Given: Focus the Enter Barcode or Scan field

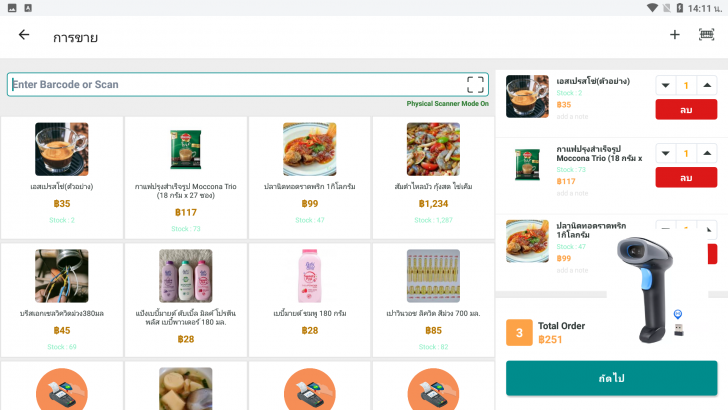Looking at the screenshot, I should [235, 84].
